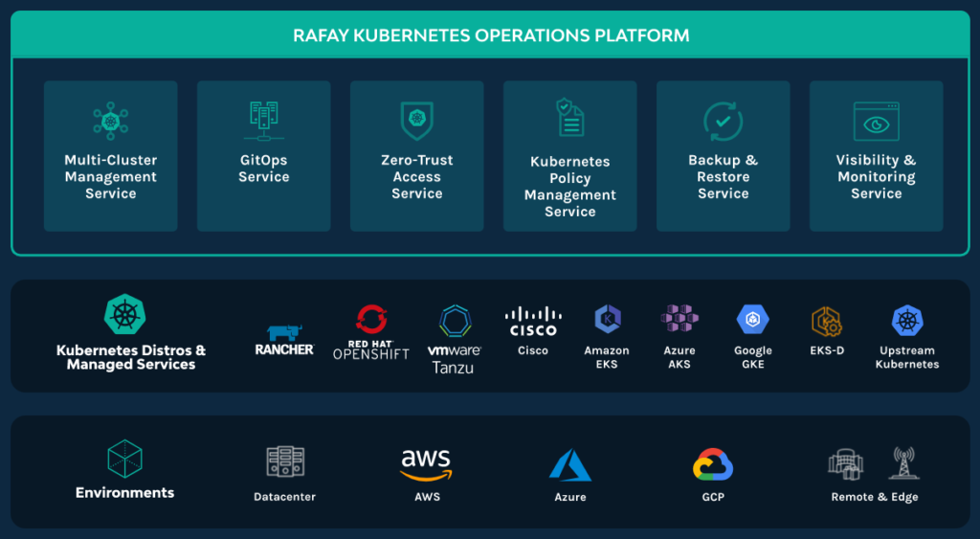Click the AWS text label under logo
Viewport: 980px width, 539px height.
428,497
